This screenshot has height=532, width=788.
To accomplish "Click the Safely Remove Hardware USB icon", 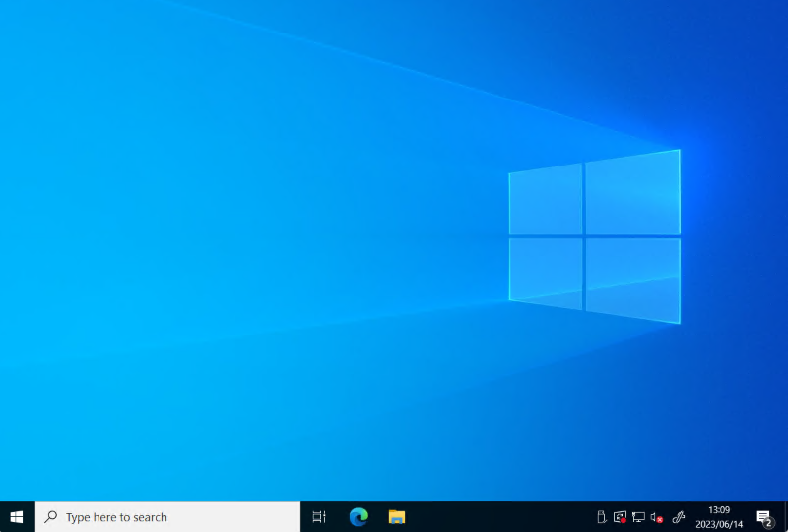I will [601, 517].
